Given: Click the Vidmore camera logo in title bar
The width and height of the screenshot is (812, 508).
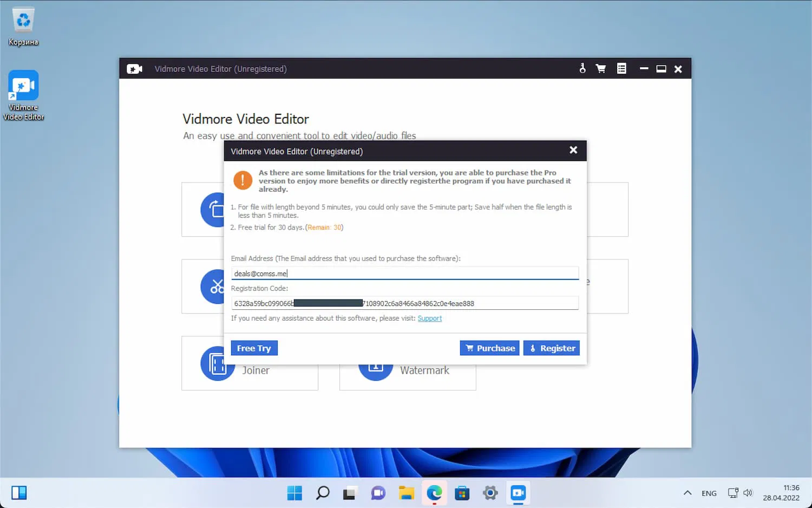Looking at the screenshot, I should pyautogui.click(x=134, y=69).
